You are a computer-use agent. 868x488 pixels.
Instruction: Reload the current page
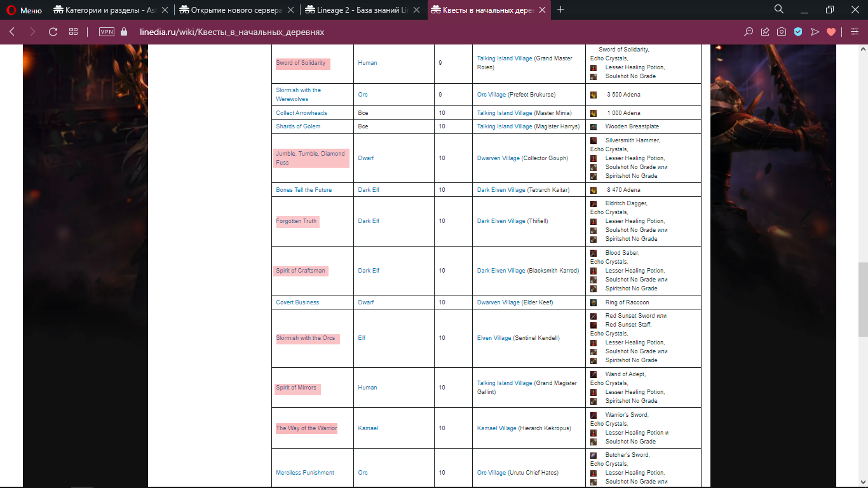(53, 32)
